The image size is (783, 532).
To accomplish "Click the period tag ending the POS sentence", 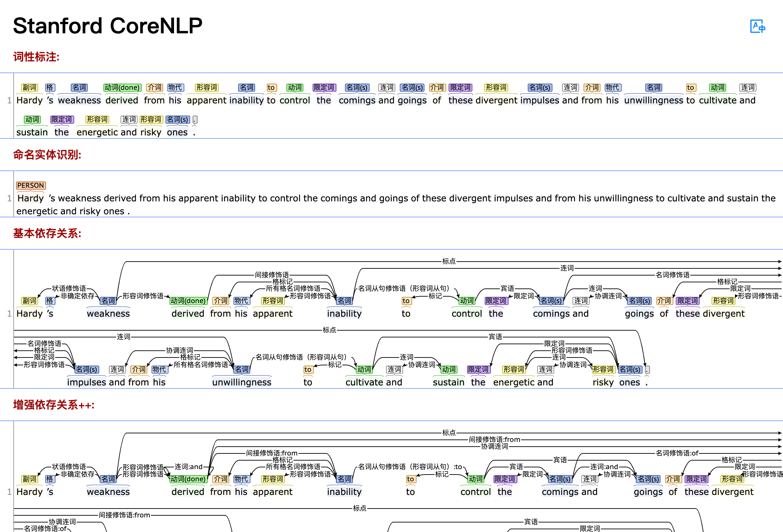I will coord(195,120).
